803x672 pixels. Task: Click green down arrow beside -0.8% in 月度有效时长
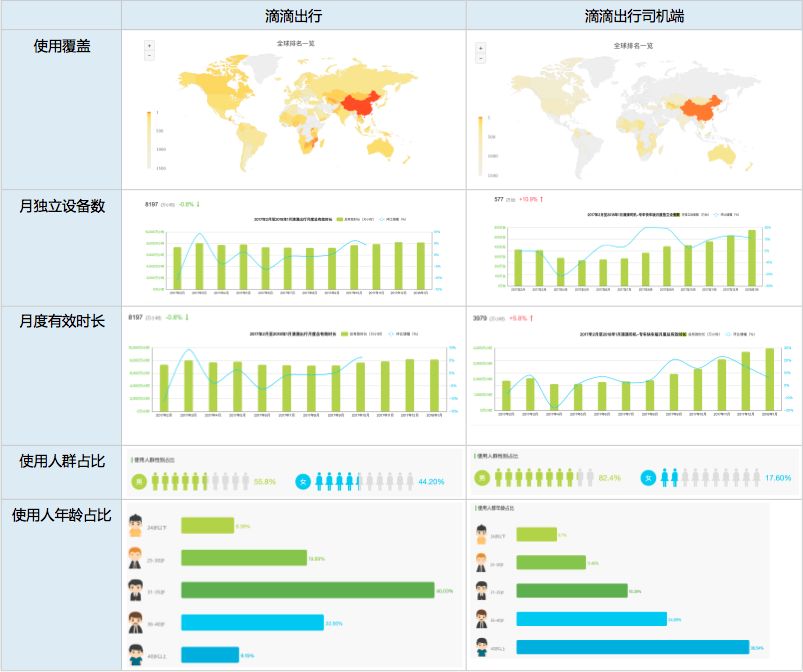click(x=187, y=318)
